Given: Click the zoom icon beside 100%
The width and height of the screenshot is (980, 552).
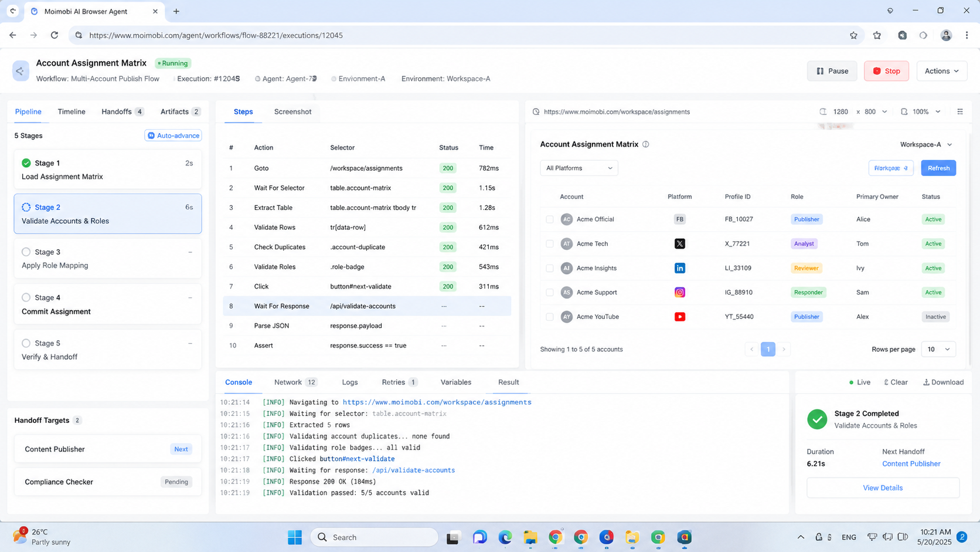Looking at the screenshot, I should click(x=904, y=111).
